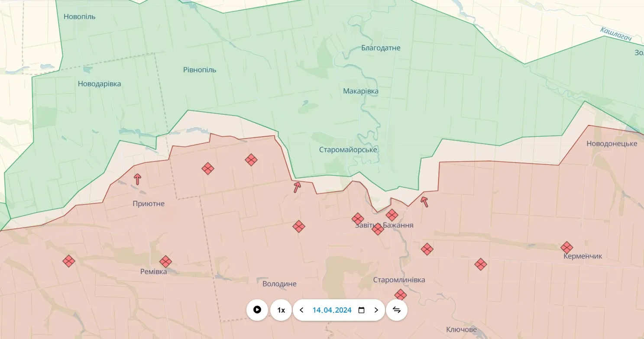Select the leftmost red diamond unit marker
The width and height of the screenshot is (644, 339).
point(68,261)
